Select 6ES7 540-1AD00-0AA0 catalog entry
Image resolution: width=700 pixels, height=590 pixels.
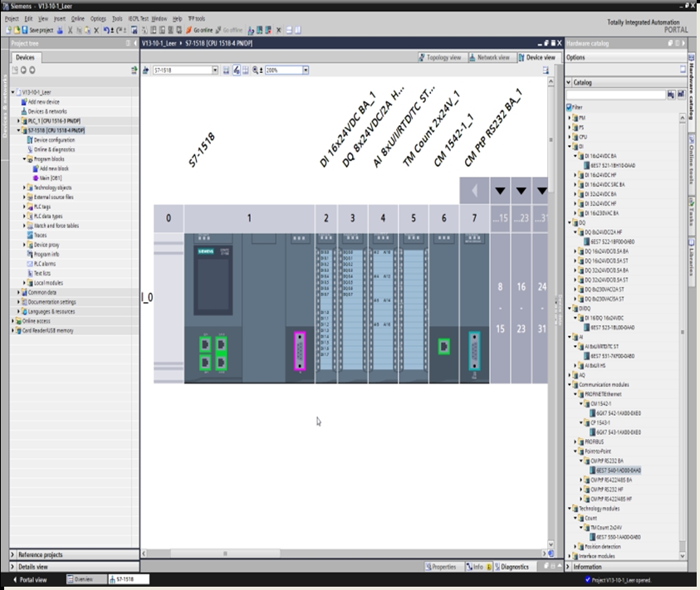(x=619, y=471)
